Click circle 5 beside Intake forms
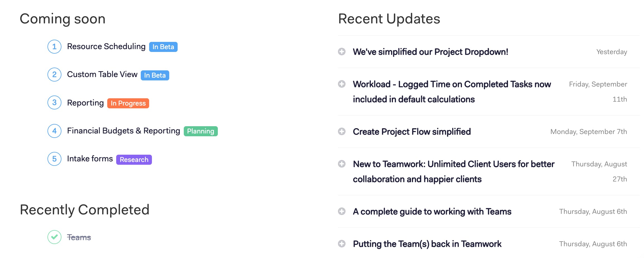The image size is (644, 258). pyautogui.click(x=54, y=159)
